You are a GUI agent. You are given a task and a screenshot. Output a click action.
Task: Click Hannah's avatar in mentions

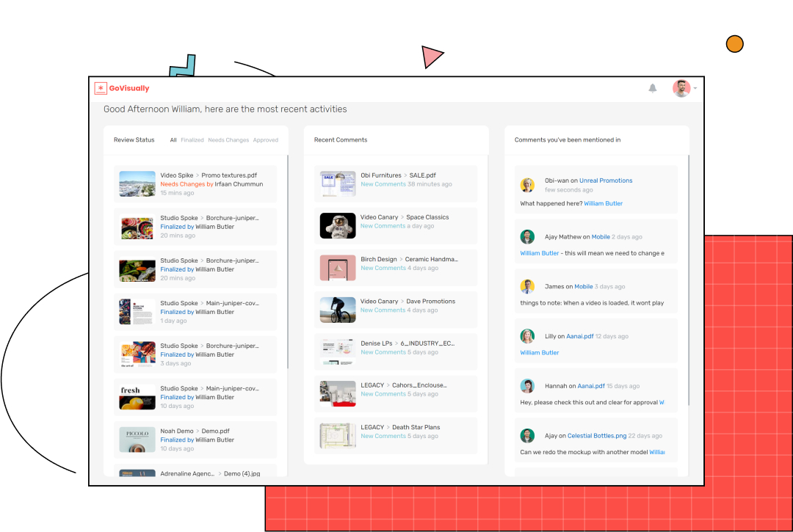click(527, 386)
